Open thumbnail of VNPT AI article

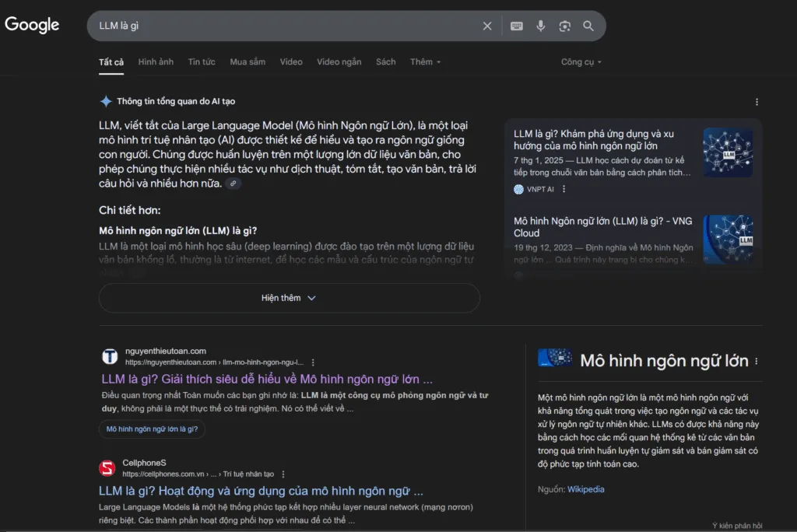pyautogui.click(x=728, y=152)
